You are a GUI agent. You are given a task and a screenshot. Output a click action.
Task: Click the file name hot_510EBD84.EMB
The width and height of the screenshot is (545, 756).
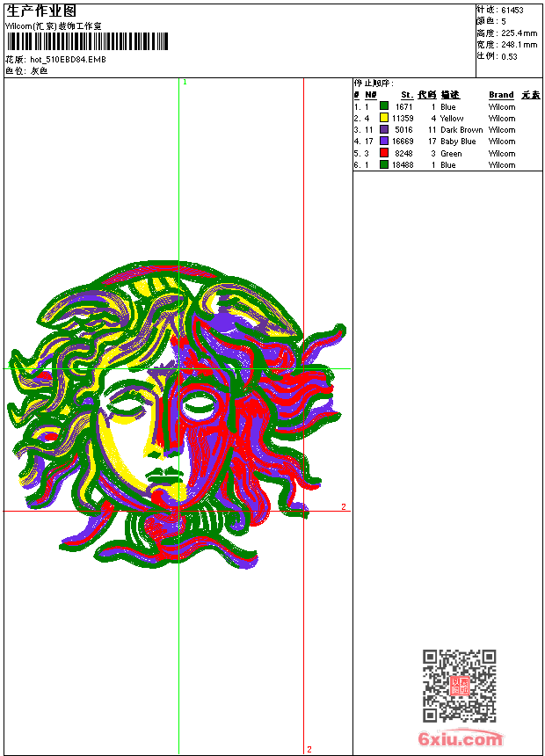point(68,59)
